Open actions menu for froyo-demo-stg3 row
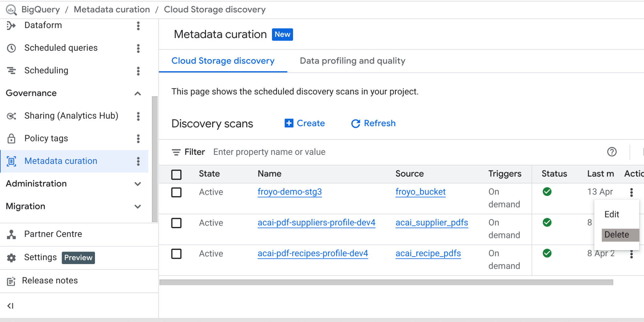644x322 pixels. (631, 192)
